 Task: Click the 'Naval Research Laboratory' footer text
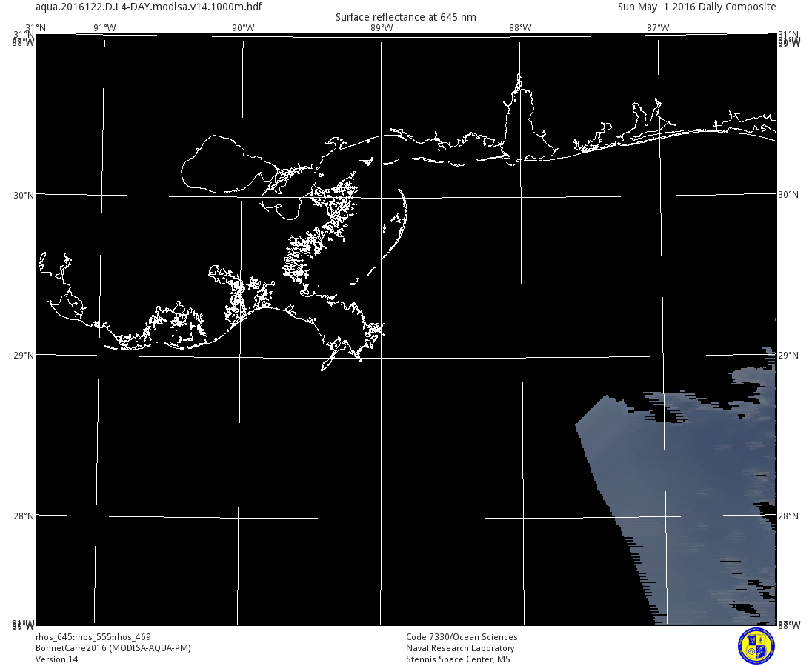point(459,648)
